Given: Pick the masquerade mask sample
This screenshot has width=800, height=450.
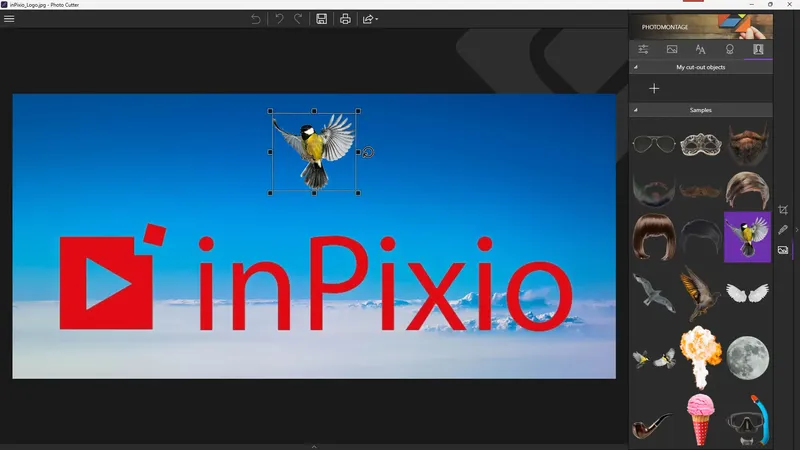Looking at the screenshot, I should (x=701, y=144).
